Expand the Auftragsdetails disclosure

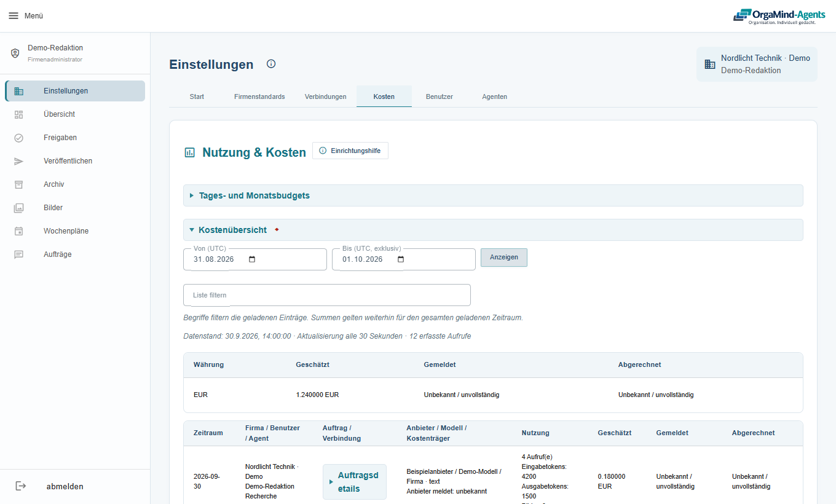(x=355, y=482)
